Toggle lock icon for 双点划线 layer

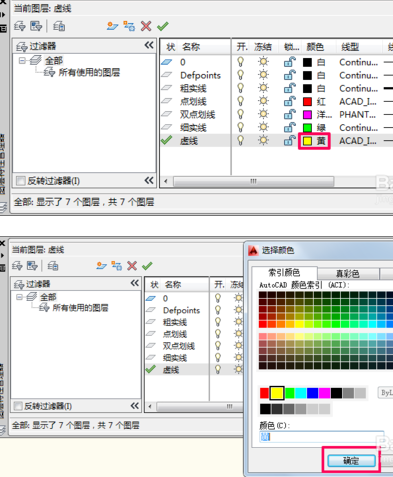(x=289, y=114)
